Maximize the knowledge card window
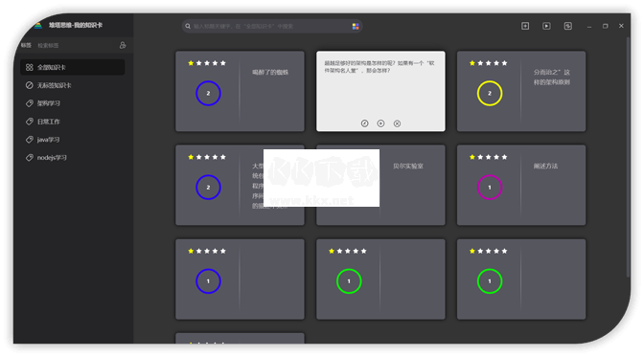Image resolution: width=644 pixels, height=357 pixels. [x=605, y=26]
